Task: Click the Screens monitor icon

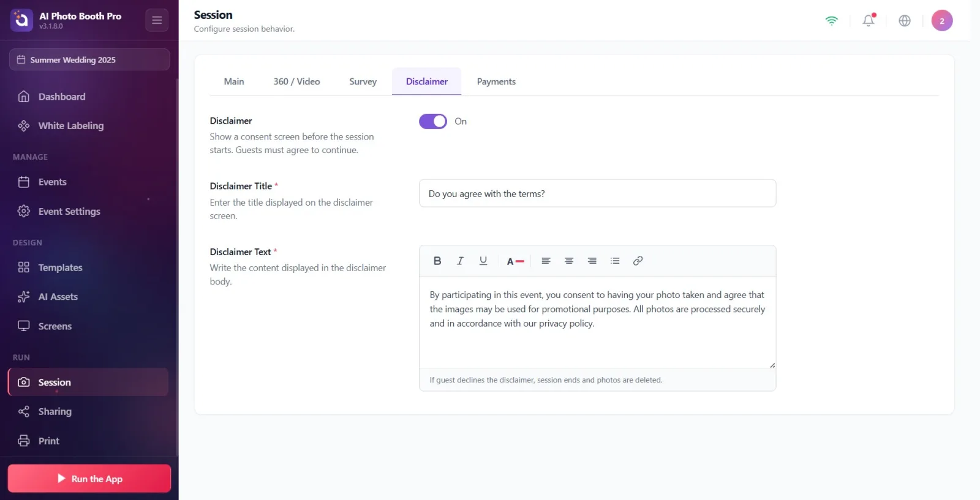Action: tap(24, 326)
